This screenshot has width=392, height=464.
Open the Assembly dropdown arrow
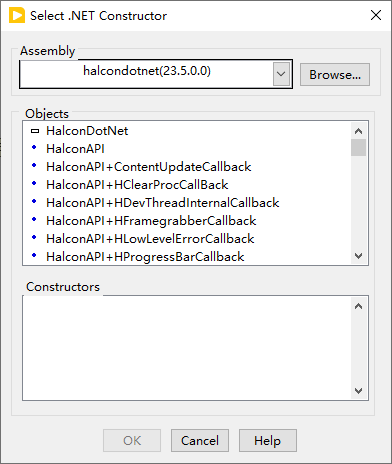pos(281,74)
